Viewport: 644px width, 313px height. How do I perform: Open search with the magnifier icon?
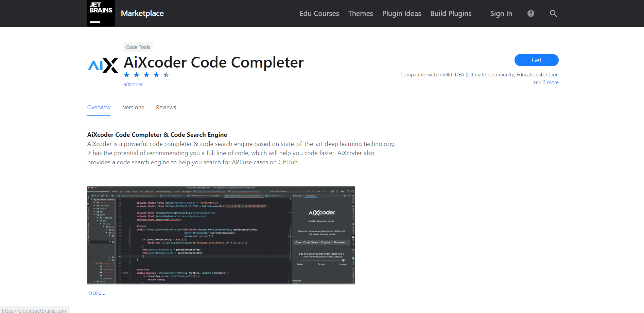point(553,14)
